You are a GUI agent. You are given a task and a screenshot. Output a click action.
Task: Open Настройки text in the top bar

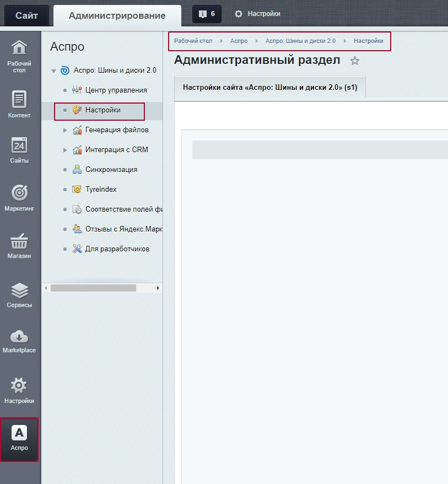click(264, 14)
